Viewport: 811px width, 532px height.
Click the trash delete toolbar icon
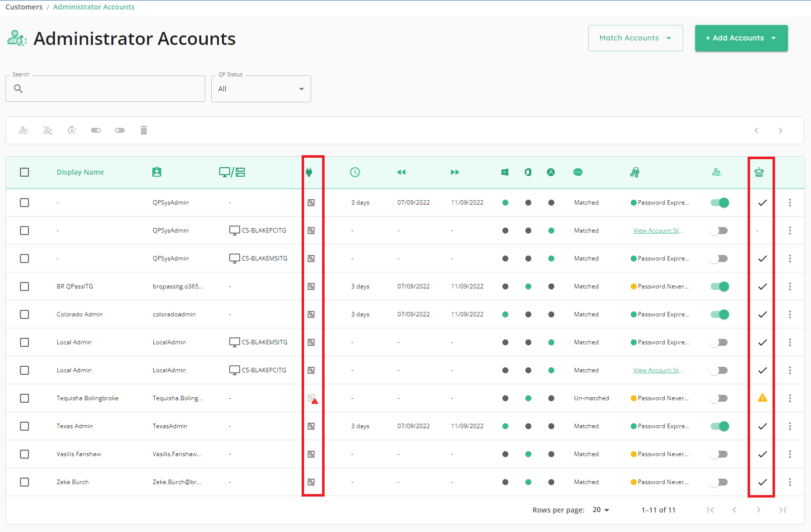point(144,130)
